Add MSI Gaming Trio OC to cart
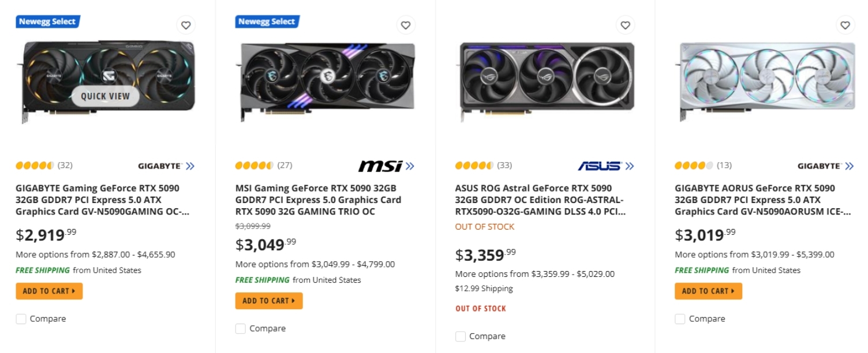The image size is (868, 353). 269,301
